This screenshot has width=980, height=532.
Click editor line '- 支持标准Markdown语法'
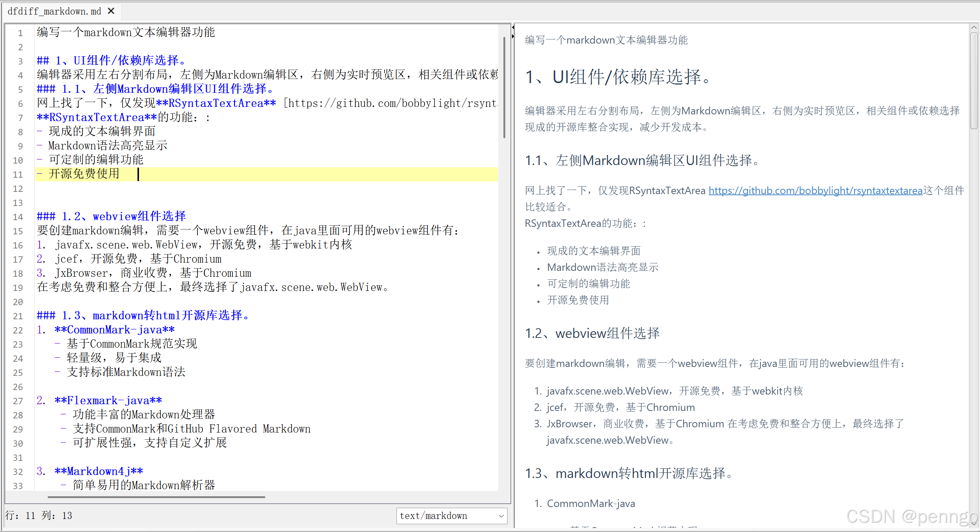(120, 372)
